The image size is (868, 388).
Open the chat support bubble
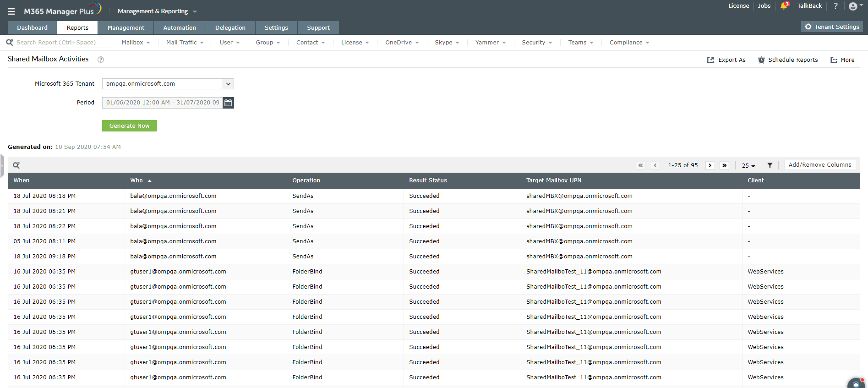coord(856,383)
